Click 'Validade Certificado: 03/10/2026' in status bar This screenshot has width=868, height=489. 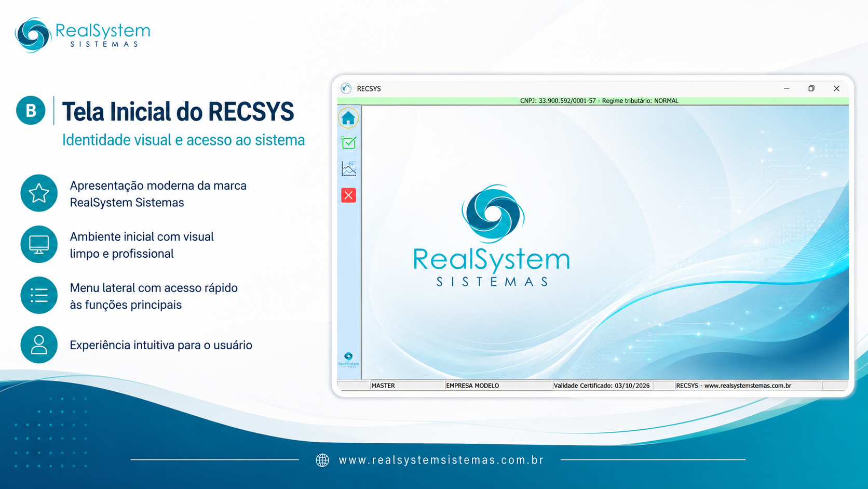(x=602, y=386)
